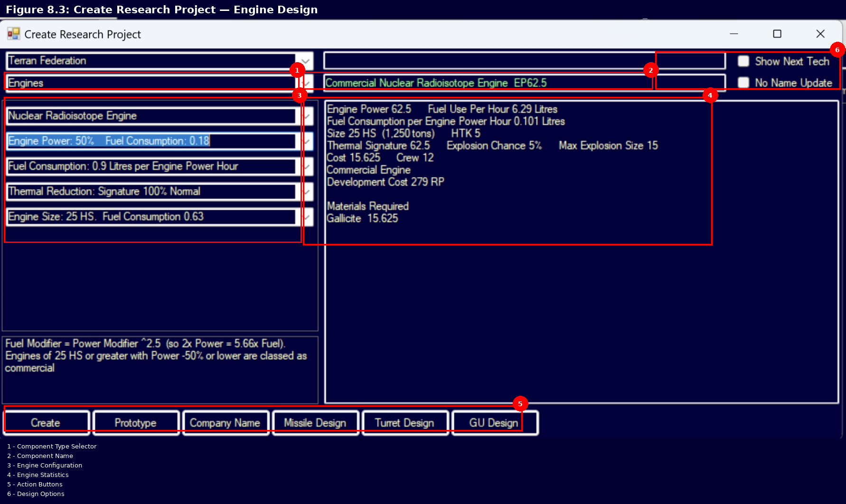Click the Company Name button

click(225, 422)
